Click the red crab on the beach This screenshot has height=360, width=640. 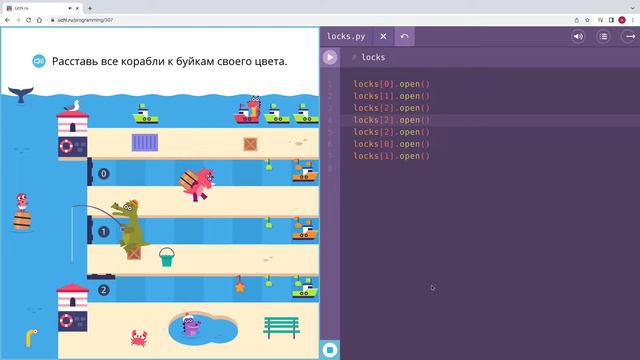coord(139,338)
